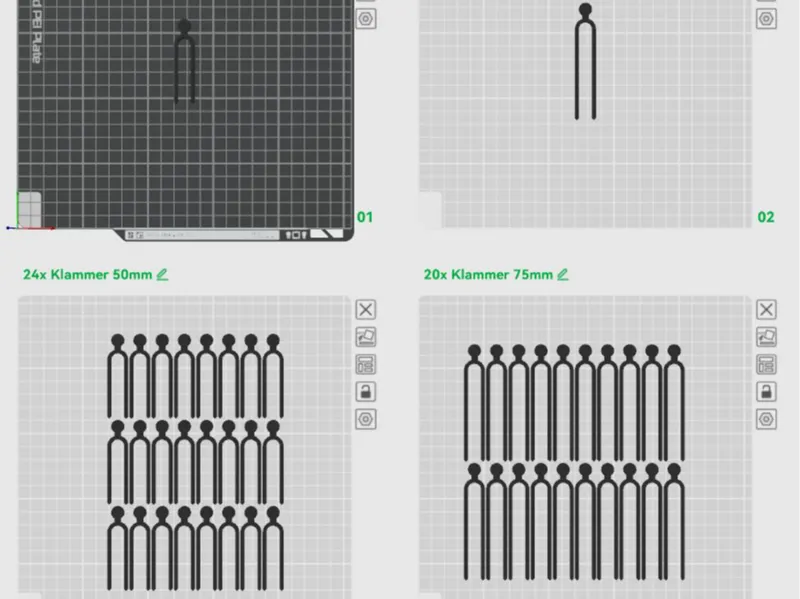
Task: Select the plate with 20 long clips
Action: point(585,447)
